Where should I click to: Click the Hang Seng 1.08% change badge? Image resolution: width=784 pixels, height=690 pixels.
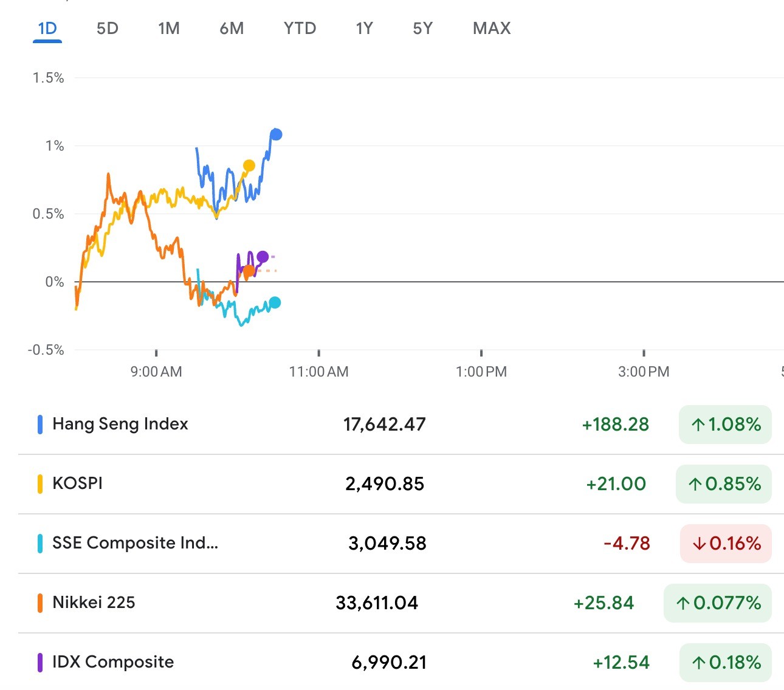click(x=725, y=424)
